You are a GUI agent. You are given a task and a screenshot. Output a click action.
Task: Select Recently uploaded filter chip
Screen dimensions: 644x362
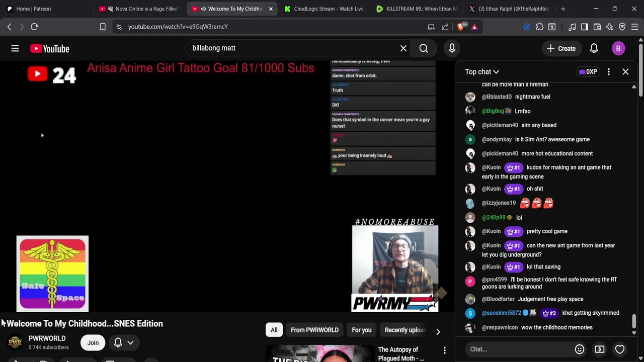(405, 330)
